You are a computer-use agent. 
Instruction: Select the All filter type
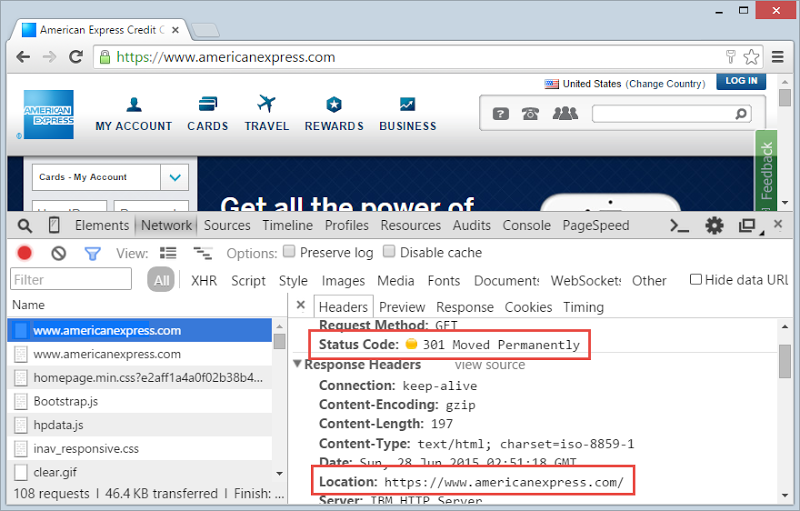pos(161,280)
